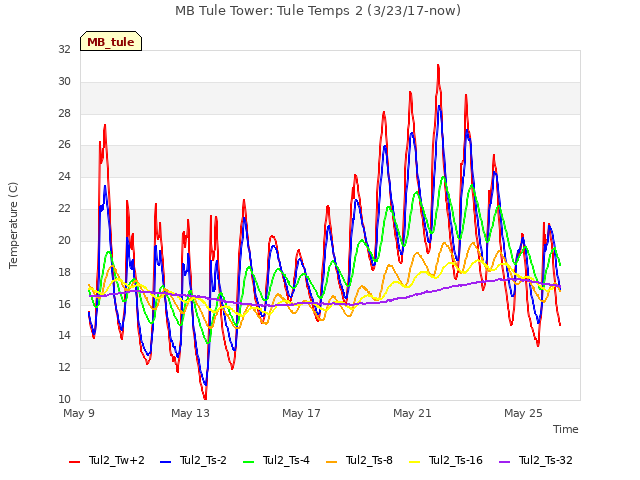Click the lowest red trough at 10
The image size is (640, 480).
coord(205,398)
